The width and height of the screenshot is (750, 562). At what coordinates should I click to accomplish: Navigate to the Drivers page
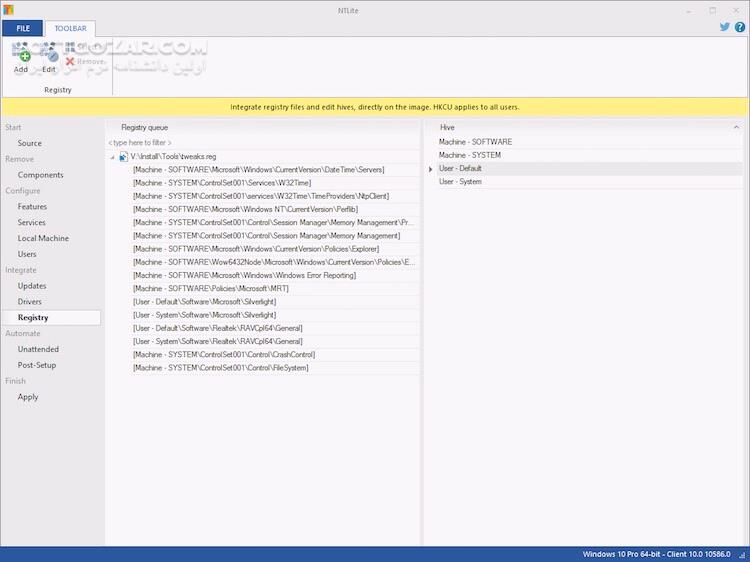(30, 301)
